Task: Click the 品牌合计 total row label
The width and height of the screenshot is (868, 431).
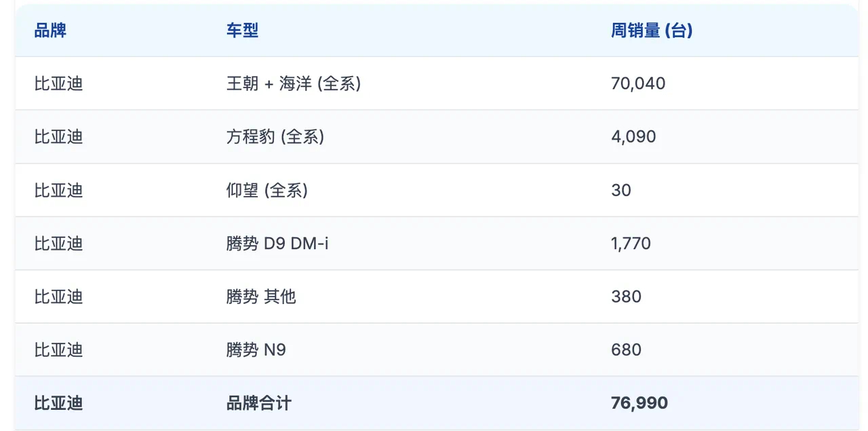Action: click(258, 403)
